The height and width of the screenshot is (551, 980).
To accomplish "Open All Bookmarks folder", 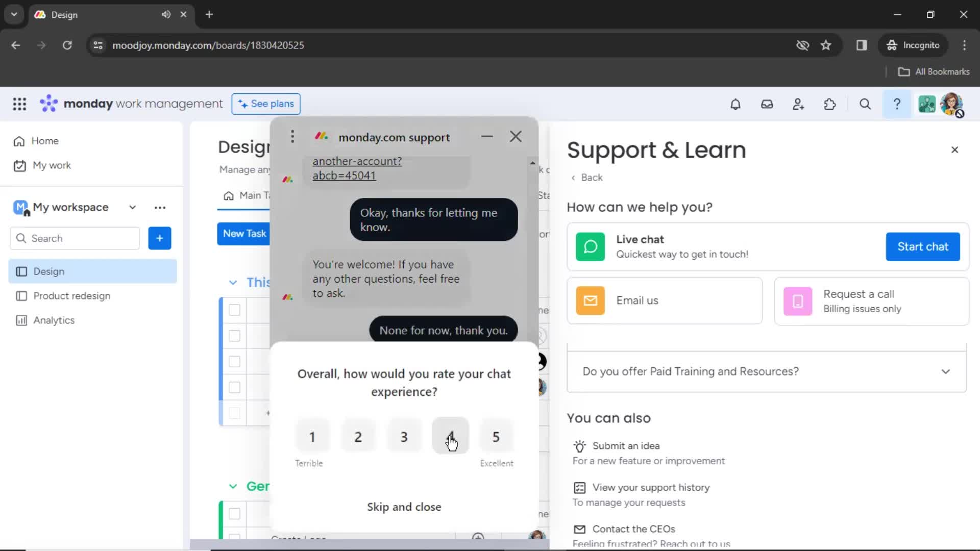I will pyautogui.click(x=934, y=71).
